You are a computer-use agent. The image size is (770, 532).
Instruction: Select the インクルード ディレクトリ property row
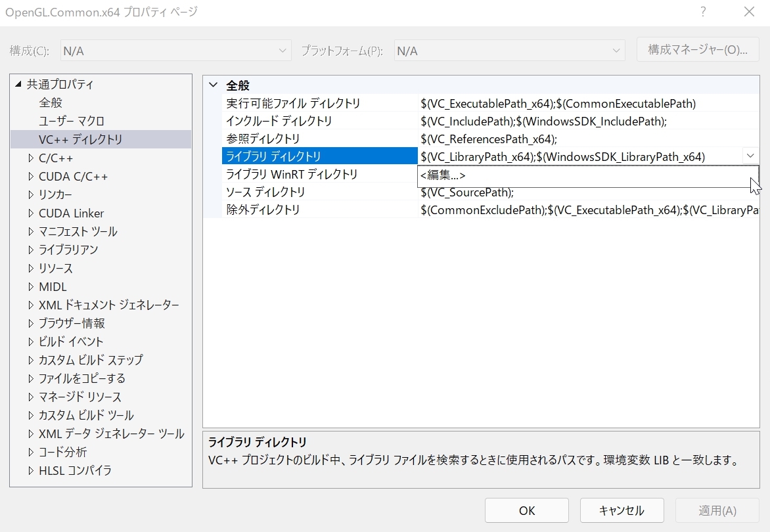tap(279, 121)
